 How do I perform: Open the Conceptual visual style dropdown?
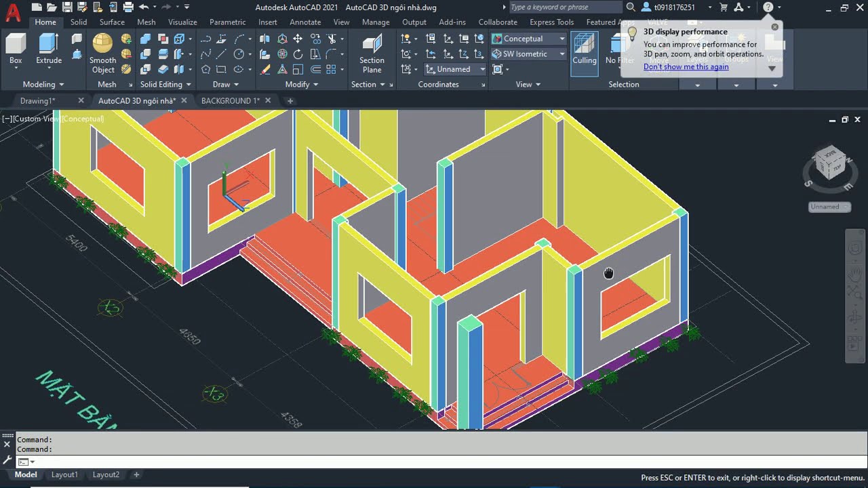point(528,39)
